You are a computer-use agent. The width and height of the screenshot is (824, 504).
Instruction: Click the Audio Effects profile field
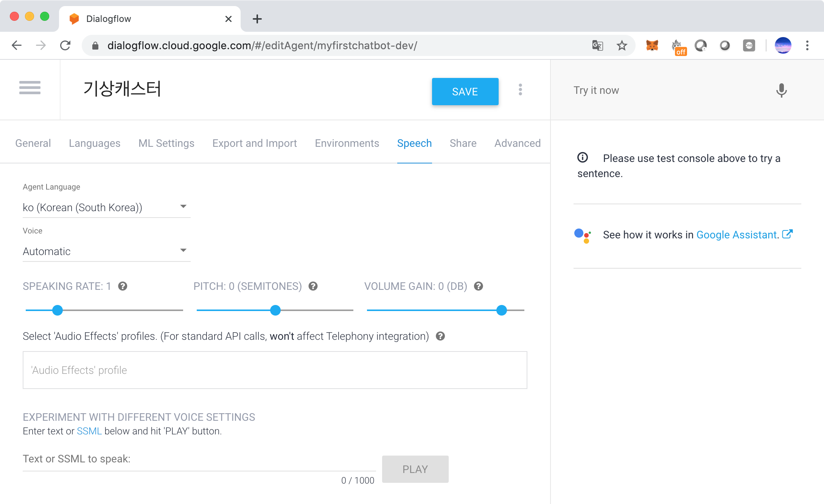(275, 370)
